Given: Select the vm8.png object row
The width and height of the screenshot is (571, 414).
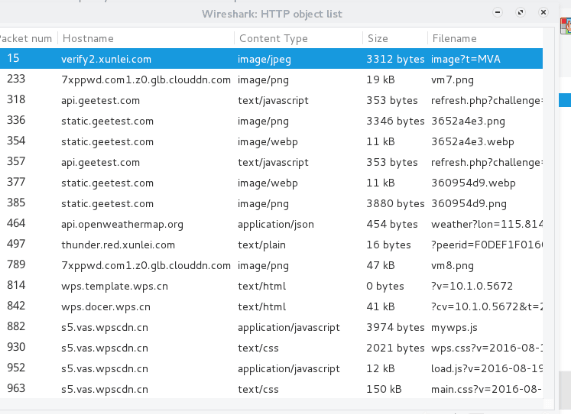Looking at the screenshot, I should (x=271, y=265).
